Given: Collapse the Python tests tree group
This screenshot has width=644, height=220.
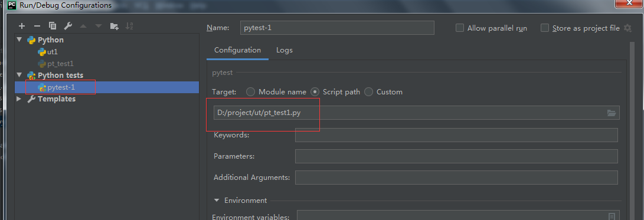Looking at the screenshot, I should 19,75.
